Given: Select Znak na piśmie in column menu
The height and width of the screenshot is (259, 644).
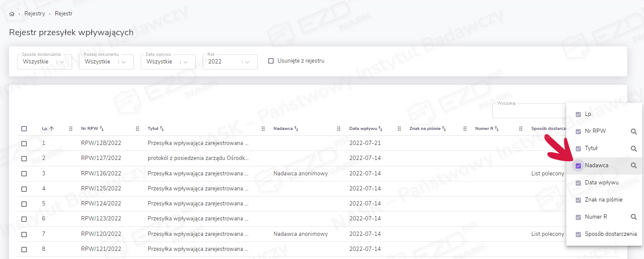Looking at the screenshot, I should (603, 200).
